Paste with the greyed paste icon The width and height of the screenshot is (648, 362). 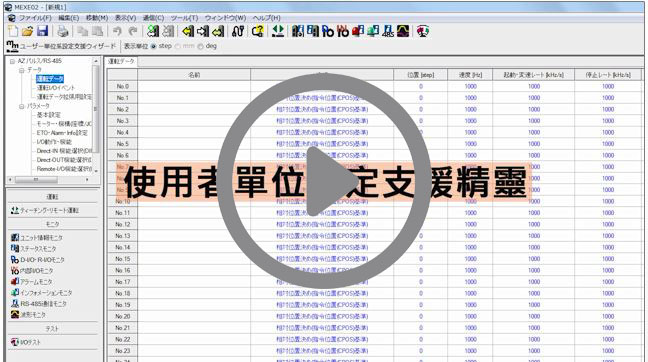97,31
